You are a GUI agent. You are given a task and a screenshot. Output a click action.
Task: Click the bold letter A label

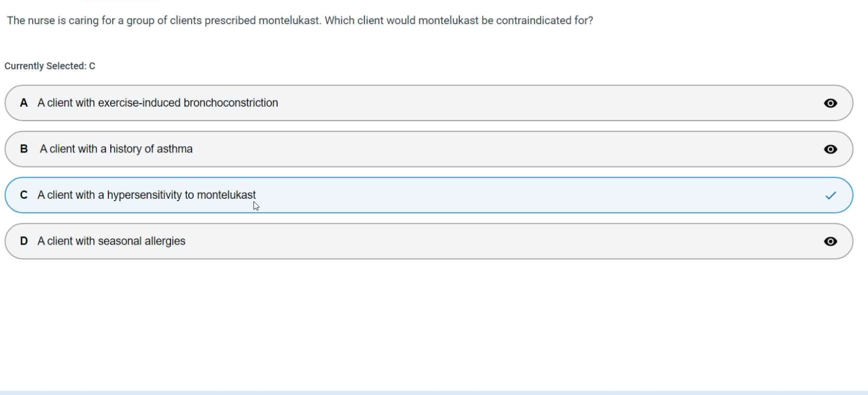(x=24, y=103)
